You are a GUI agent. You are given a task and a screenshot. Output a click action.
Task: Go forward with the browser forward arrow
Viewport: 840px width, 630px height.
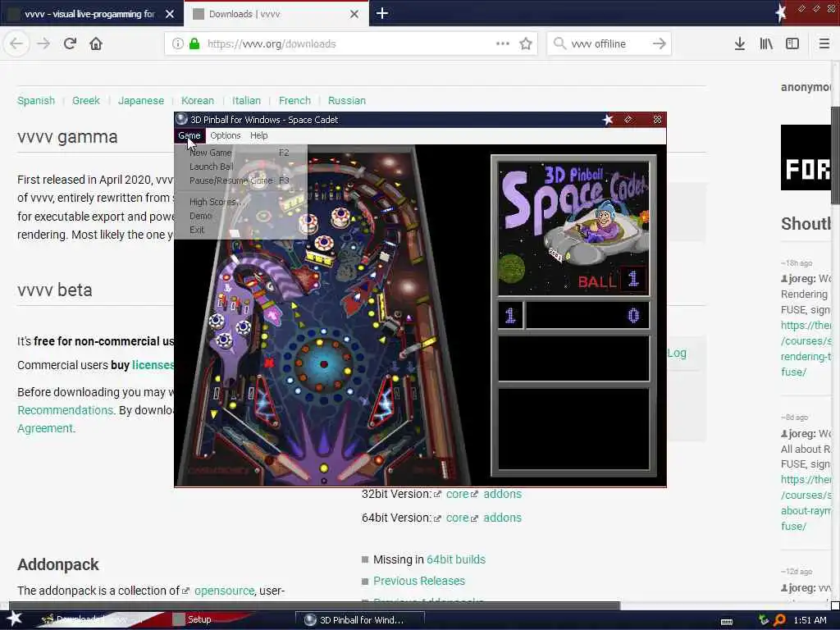(x=43, y=43)
